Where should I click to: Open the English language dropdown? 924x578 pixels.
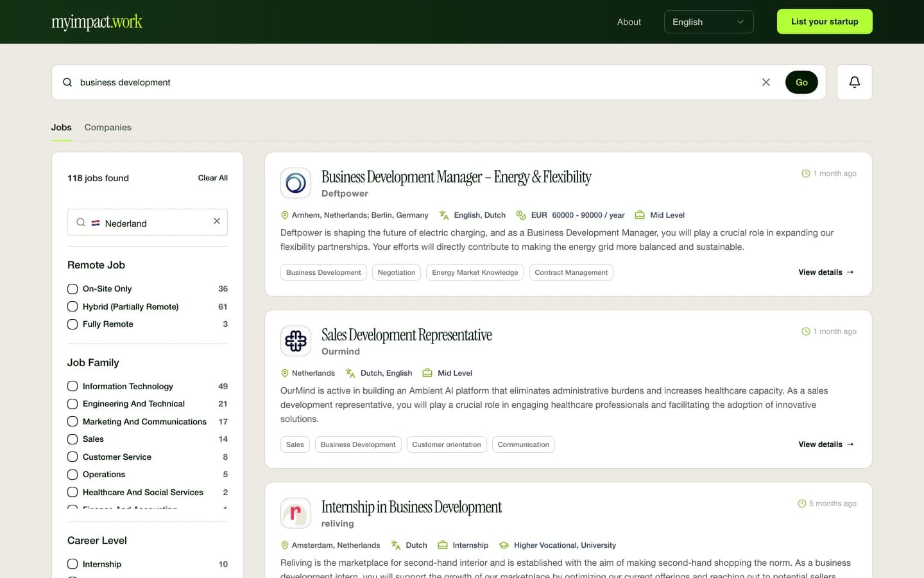708,22
